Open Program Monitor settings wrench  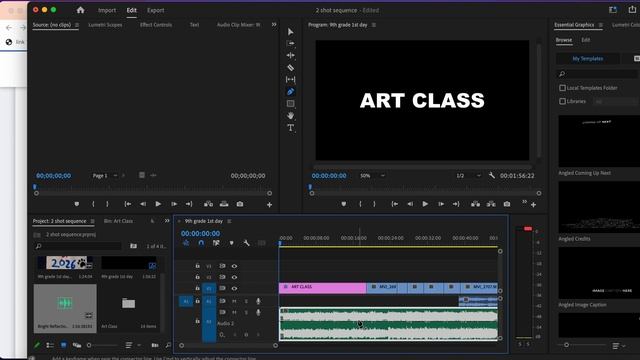[492, 176]
